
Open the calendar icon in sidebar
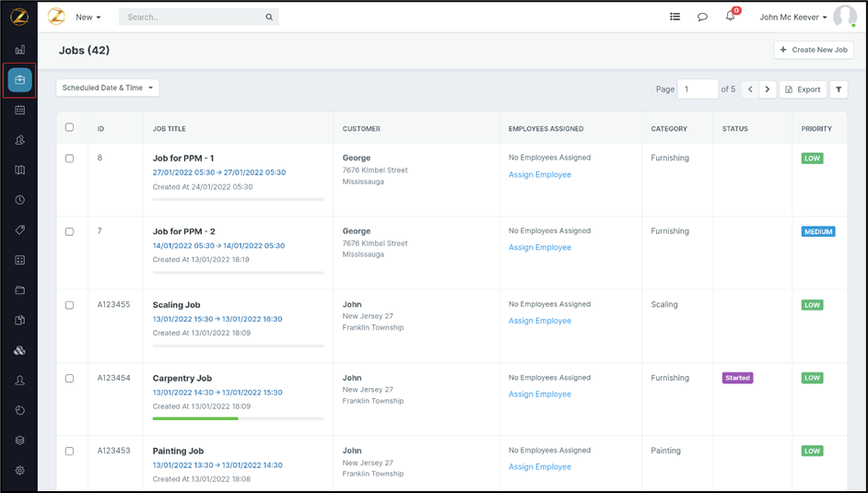tap(19, 111)
